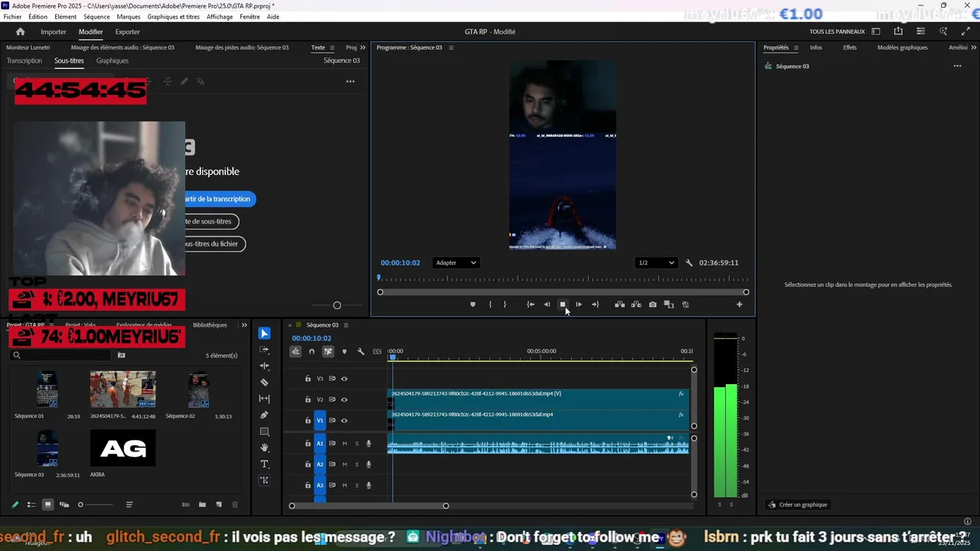Click New Item icon in project panel

click(219, 504)
